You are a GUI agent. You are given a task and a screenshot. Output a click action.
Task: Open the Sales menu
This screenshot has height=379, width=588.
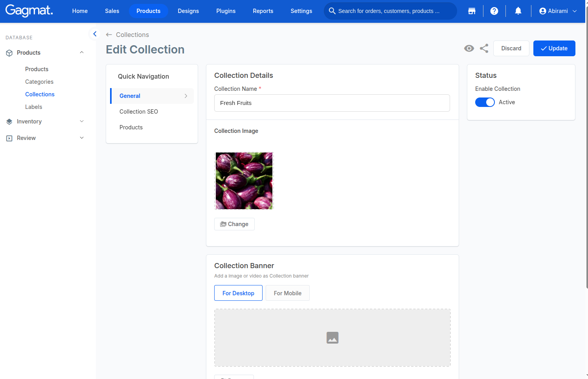coord(112,11)
